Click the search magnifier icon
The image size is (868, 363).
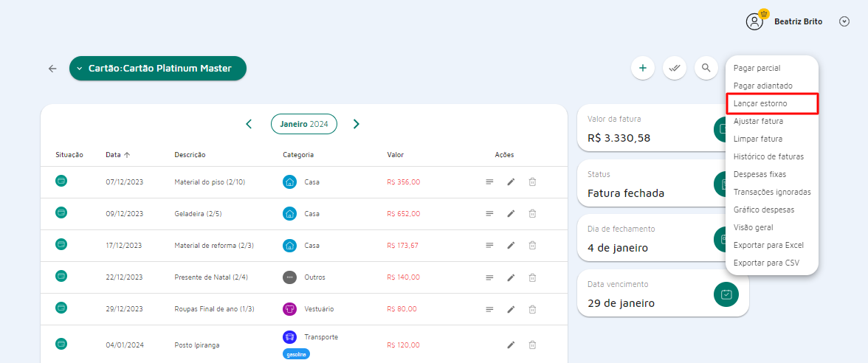click(x=706, y=68)
